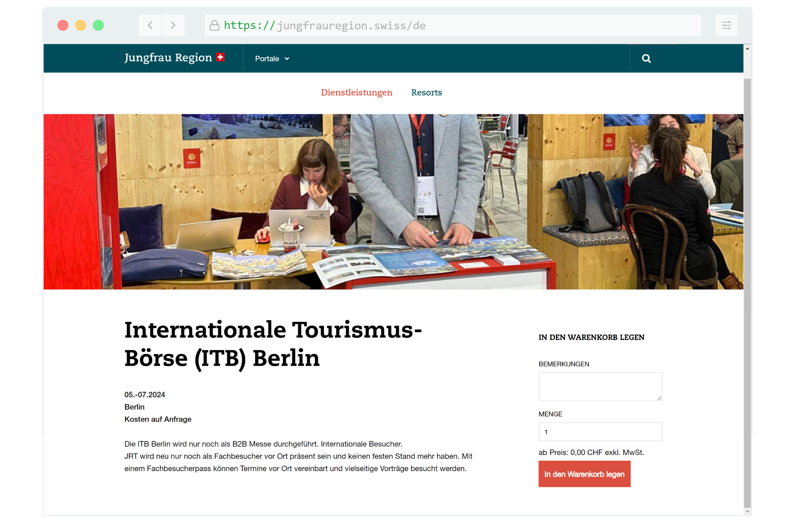Open the Resorts menu item
795x532 pixels.
click(426, 93)
